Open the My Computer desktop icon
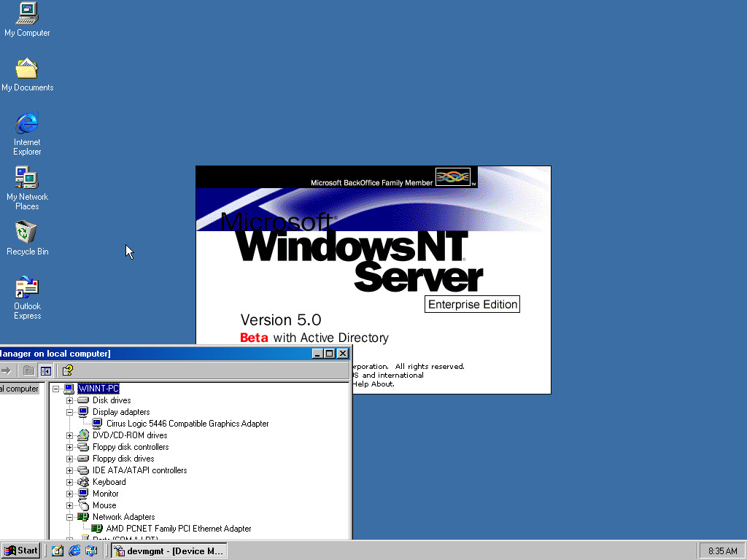This screenshot has height=560, width=747. tap(27, 19)
